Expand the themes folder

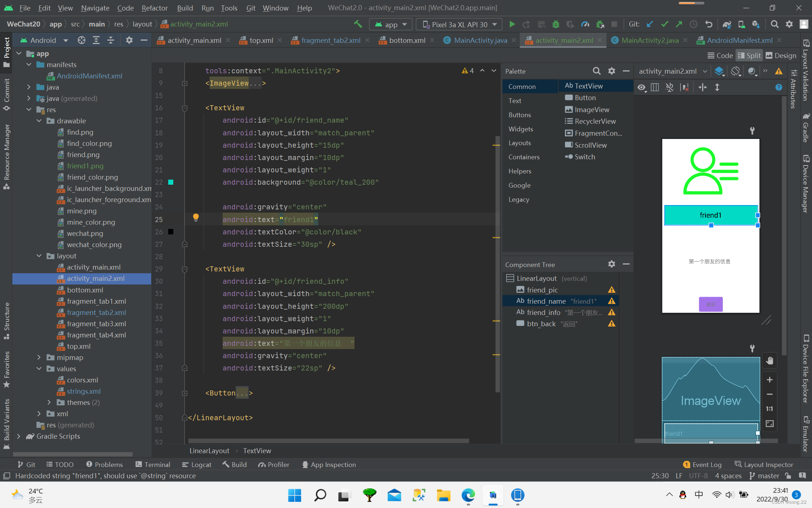(49, 402)
